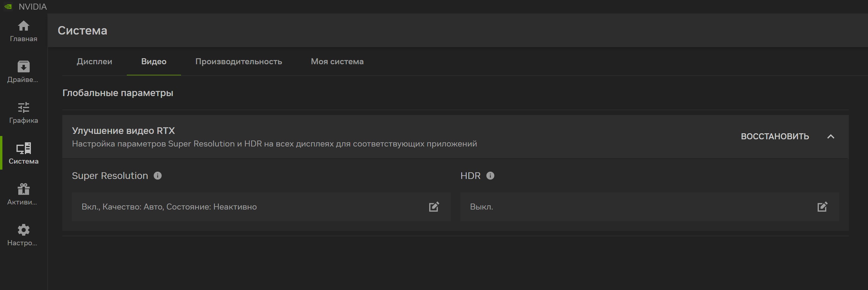The width and height of the screenshot is (868, 290).
Task: Switch to the Производительность tab
Action: click(239, 62)
